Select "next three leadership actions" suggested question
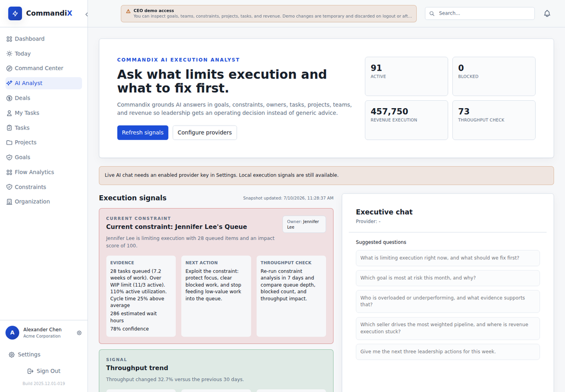 (x=448, y=352)
